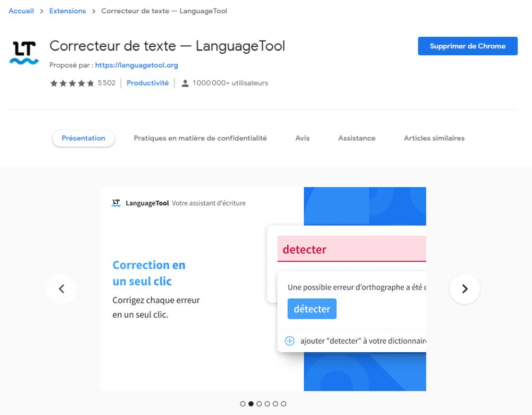Visit https://languagetool.org link
Screen dimensions: 532x415
click(x=136, y=65)
